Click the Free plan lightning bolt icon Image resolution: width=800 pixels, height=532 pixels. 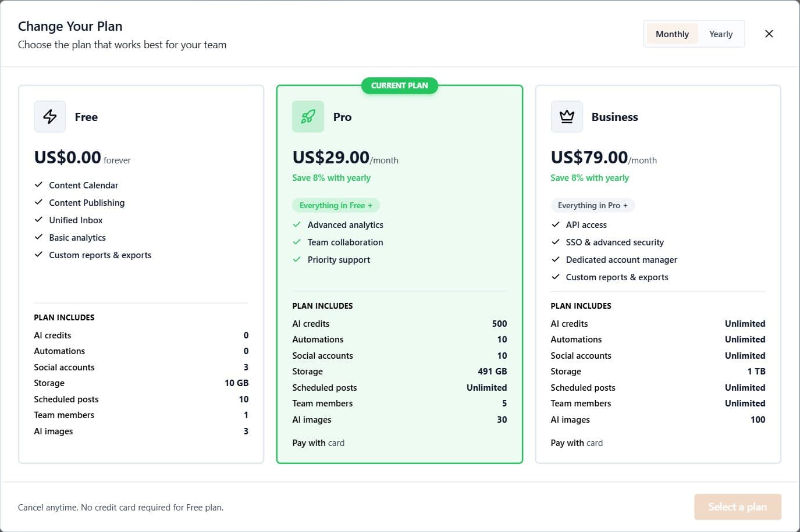[x=50, y=117]
